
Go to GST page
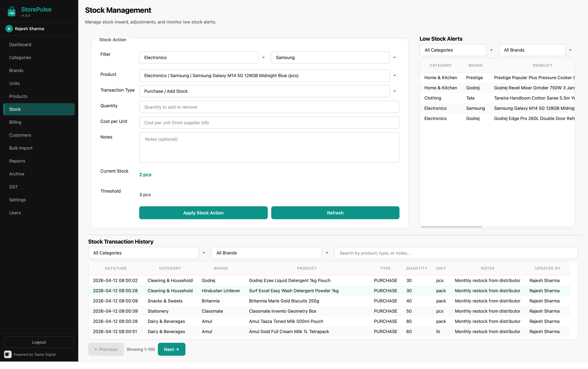click(39, 187)
